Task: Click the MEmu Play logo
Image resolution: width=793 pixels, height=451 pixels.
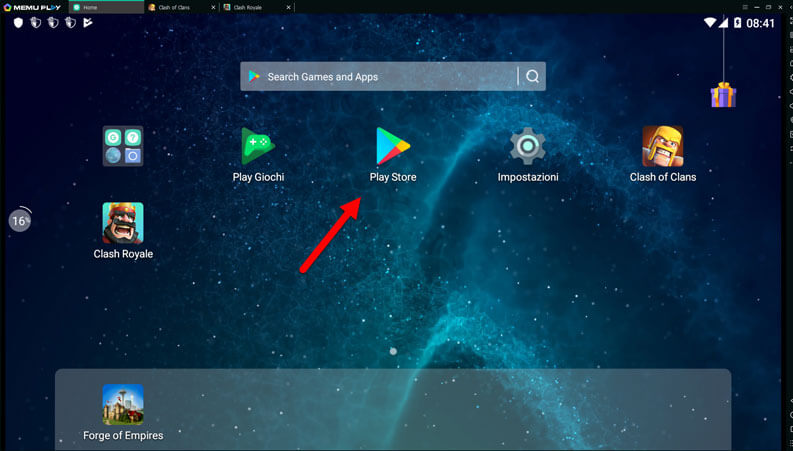Action: (x=32, y=7)
